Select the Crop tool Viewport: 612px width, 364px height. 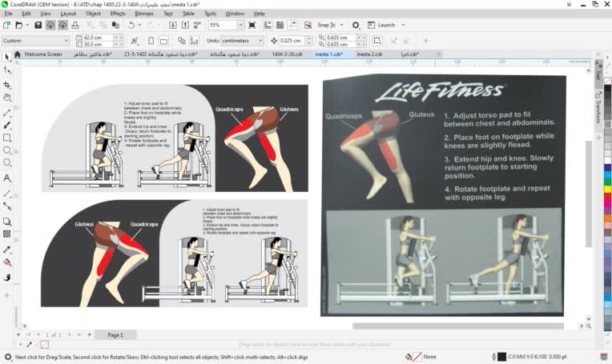tap(6, 85)
